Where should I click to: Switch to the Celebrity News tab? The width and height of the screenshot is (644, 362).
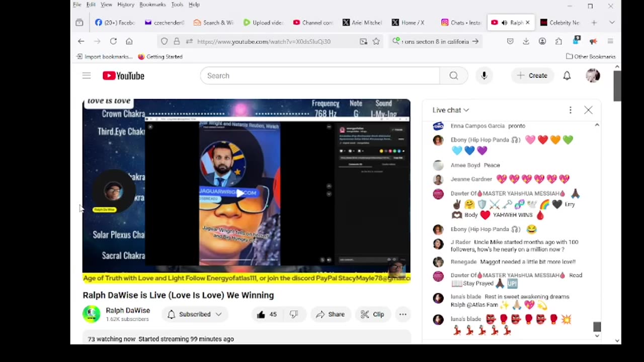tap(559, 23)
